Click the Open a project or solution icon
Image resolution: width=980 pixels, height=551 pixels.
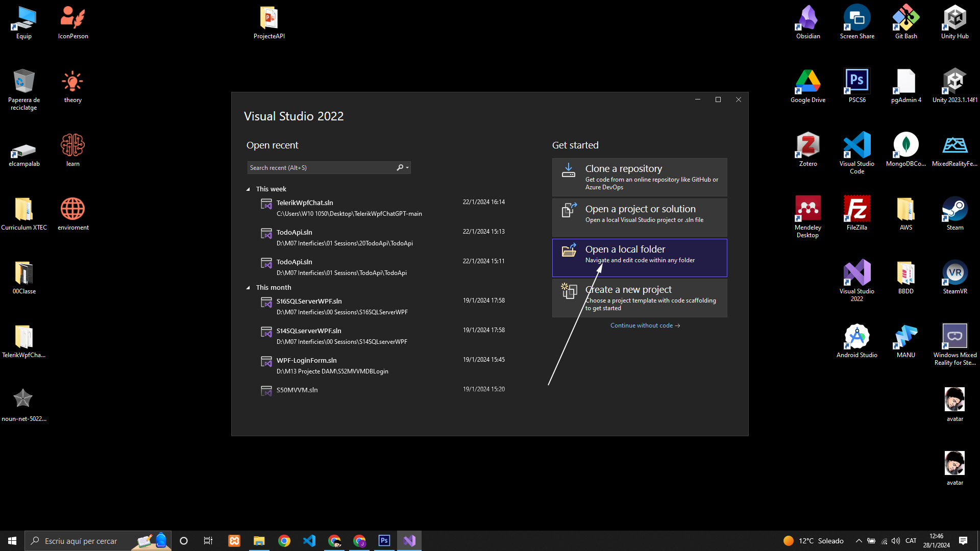568,210
